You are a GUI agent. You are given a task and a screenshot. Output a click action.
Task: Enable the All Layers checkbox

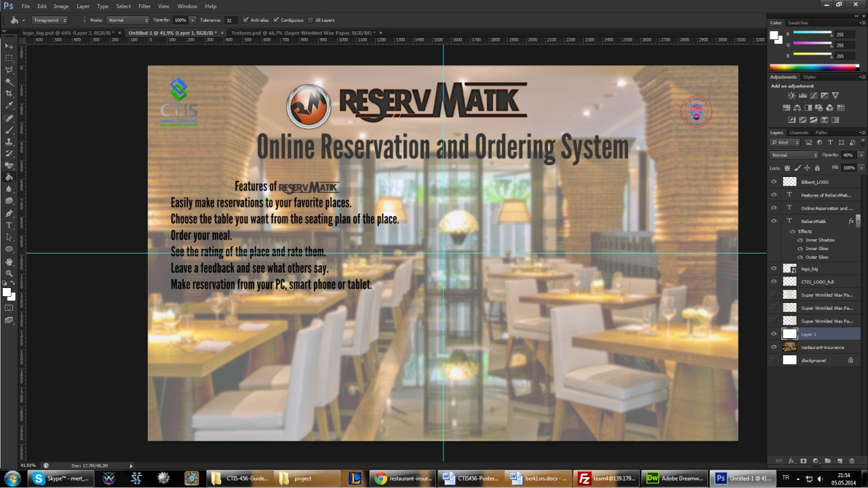[310, 20]
